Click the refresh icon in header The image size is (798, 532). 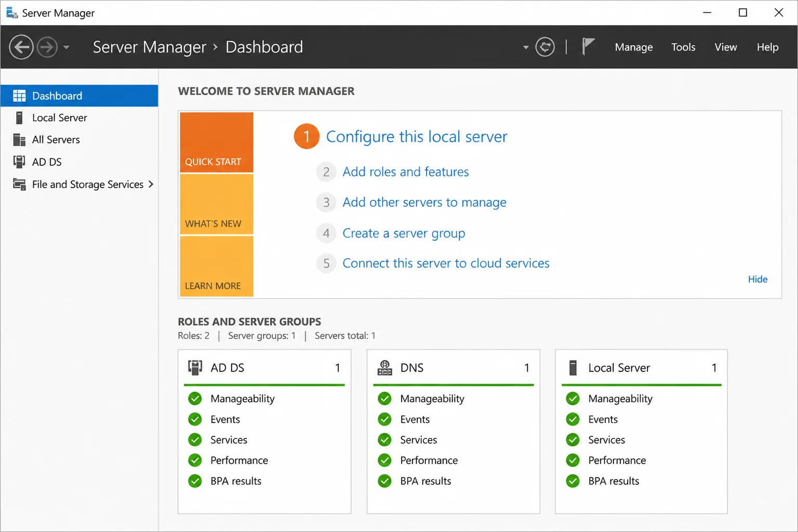(x=545, y=47)
